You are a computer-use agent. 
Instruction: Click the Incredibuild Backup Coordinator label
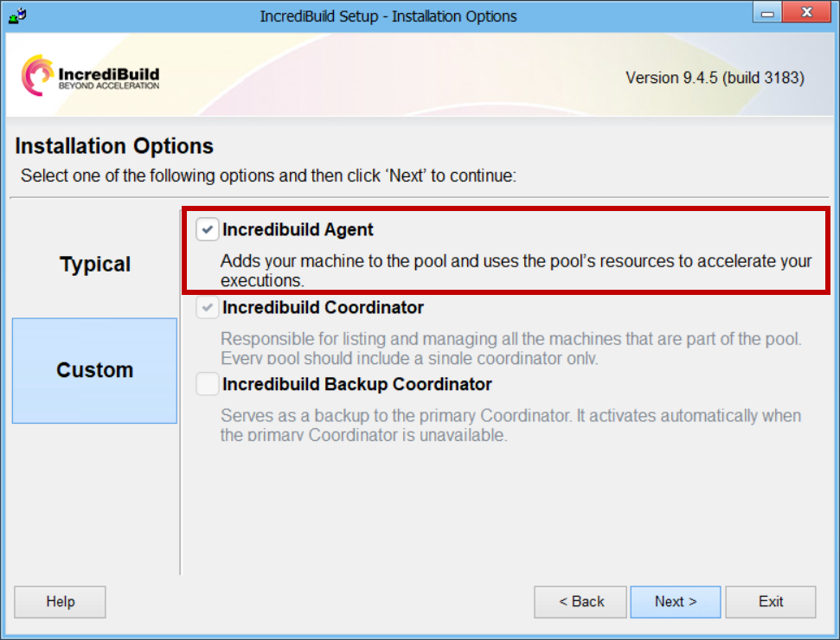click(356, 384)
